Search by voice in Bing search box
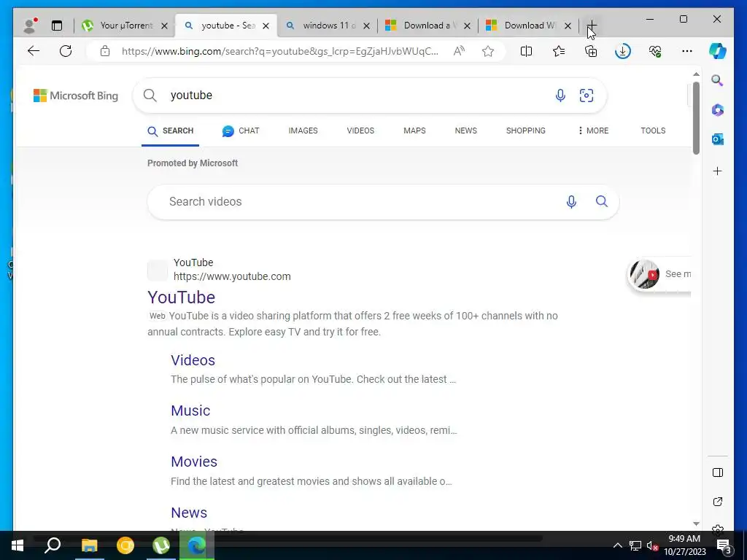 (x=560, y=96)
